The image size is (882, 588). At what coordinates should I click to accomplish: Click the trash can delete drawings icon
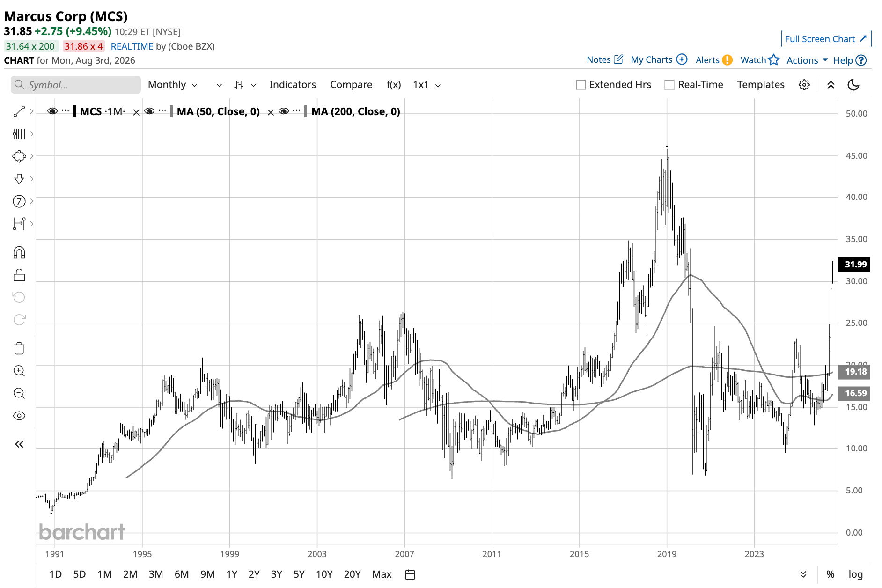click(x=19, y=348)
